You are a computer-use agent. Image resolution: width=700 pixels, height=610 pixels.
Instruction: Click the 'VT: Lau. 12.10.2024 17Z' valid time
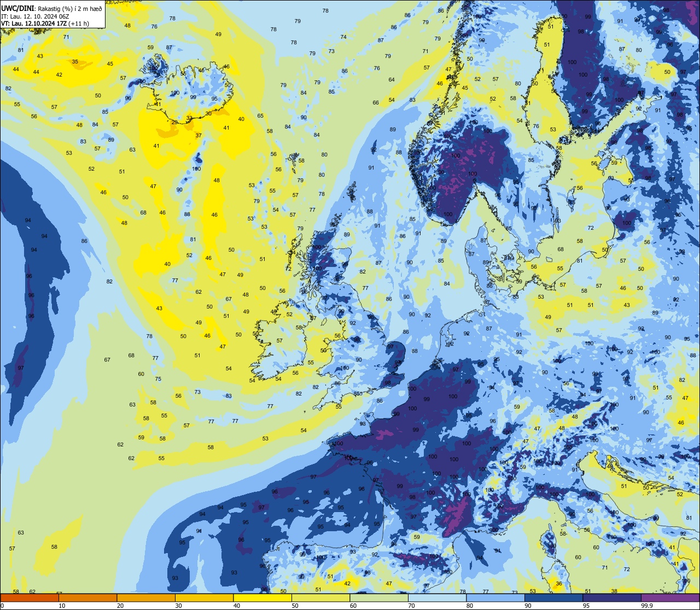(x=34, y=23)
